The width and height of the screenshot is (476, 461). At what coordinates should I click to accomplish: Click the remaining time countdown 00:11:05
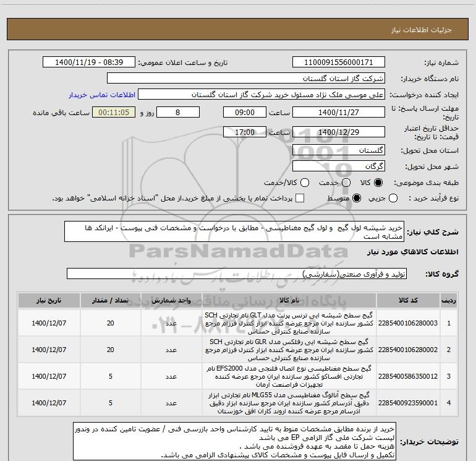[x=114, y=112]
